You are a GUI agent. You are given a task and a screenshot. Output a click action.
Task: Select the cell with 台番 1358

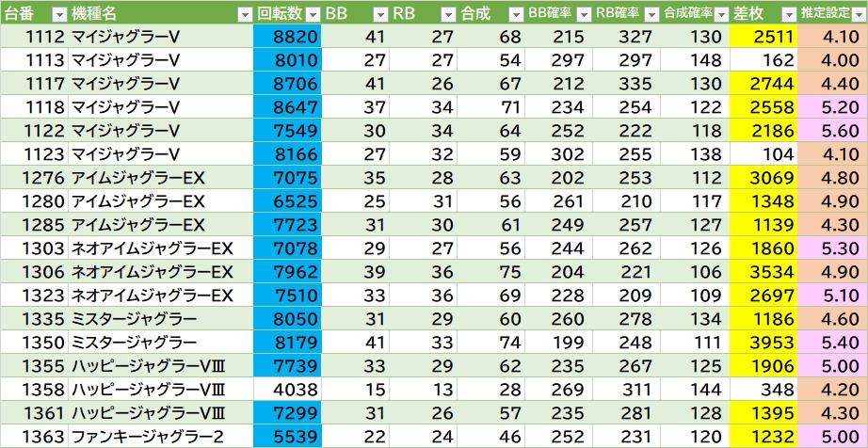coord(34,389)
